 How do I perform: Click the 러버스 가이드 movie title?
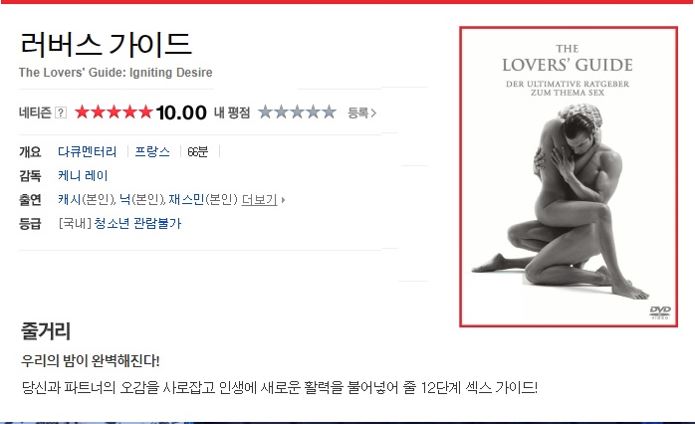[x=106, y=44]
